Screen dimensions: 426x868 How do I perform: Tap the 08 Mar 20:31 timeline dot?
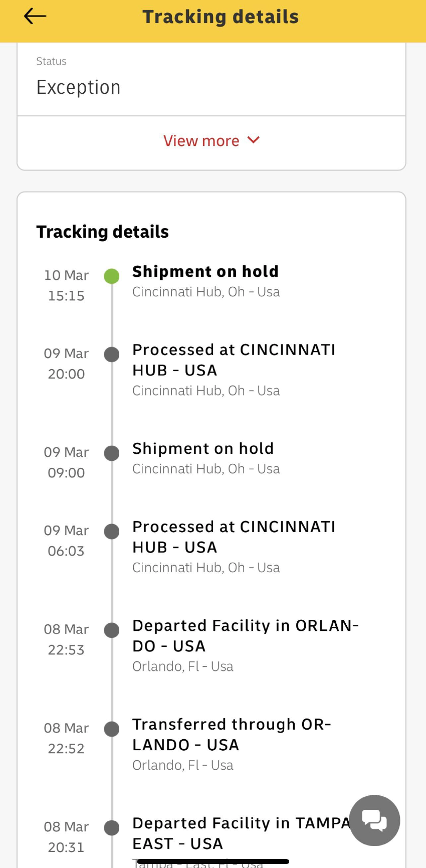(x=111, y=828)
